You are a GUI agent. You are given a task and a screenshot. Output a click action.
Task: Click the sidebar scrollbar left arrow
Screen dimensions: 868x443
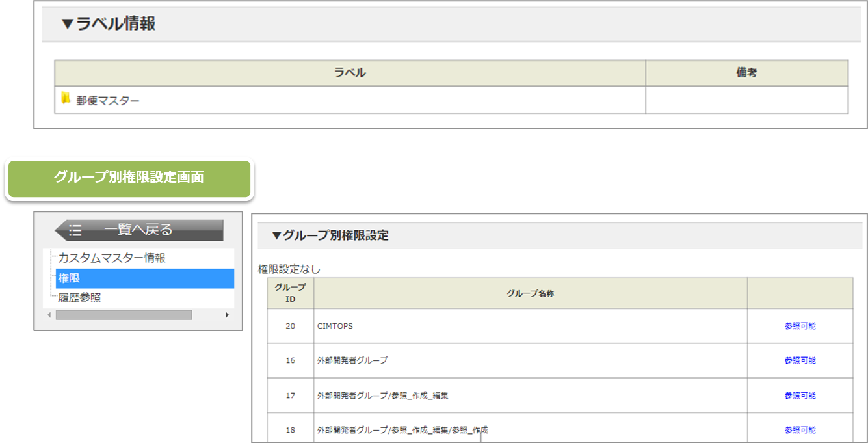[49, 315]
